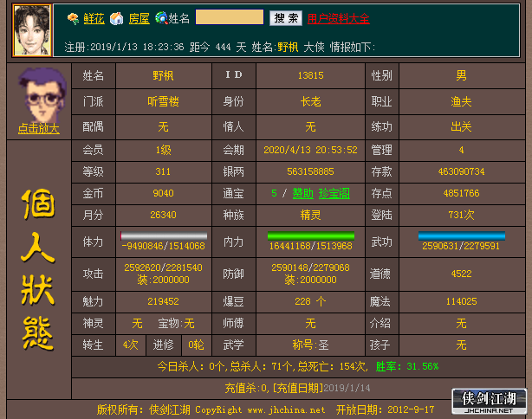
Task: Click the 魔法 value 114025
Action: tap(462, 302)
